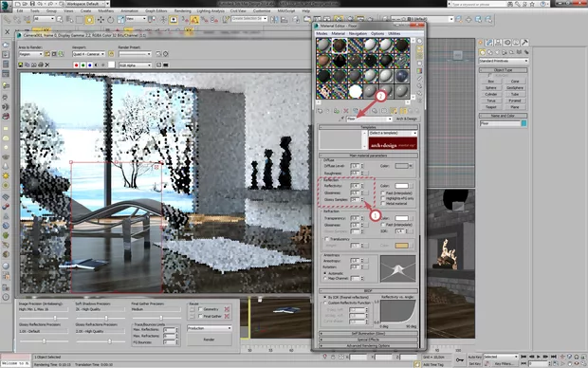Select By IOR (fresnel reflections) option
The height and width of the screenshot is (368, 588).
click(x=325, y=297)
